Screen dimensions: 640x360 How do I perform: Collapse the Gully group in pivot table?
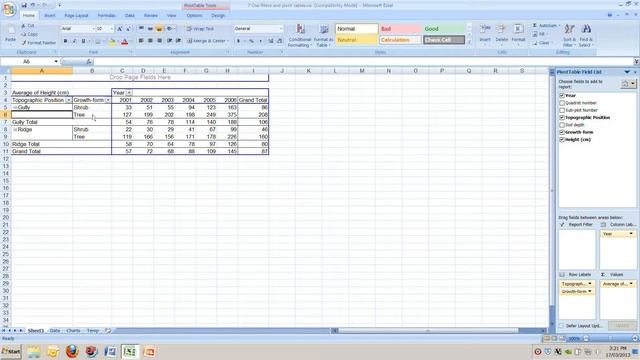[x=15, y=107]
